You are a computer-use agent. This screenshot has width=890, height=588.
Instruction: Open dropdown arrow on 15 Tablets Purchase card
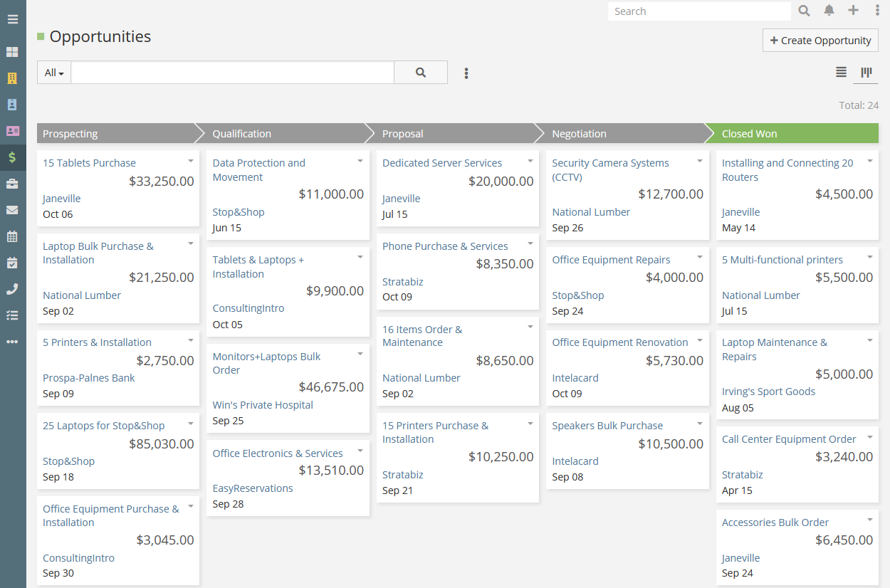tap(191, 161)
